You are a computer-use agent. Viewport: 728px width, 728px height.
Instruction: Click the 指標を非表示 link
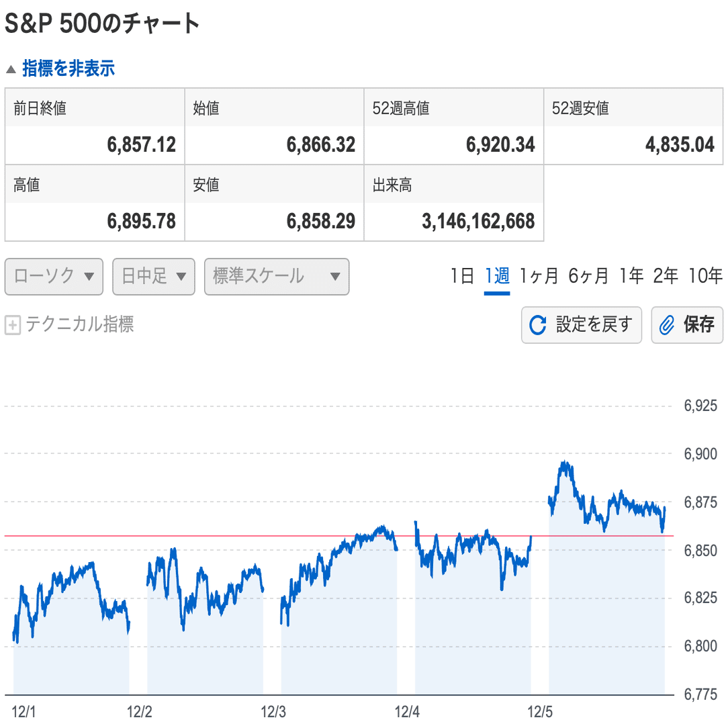(x=69, y=69)
